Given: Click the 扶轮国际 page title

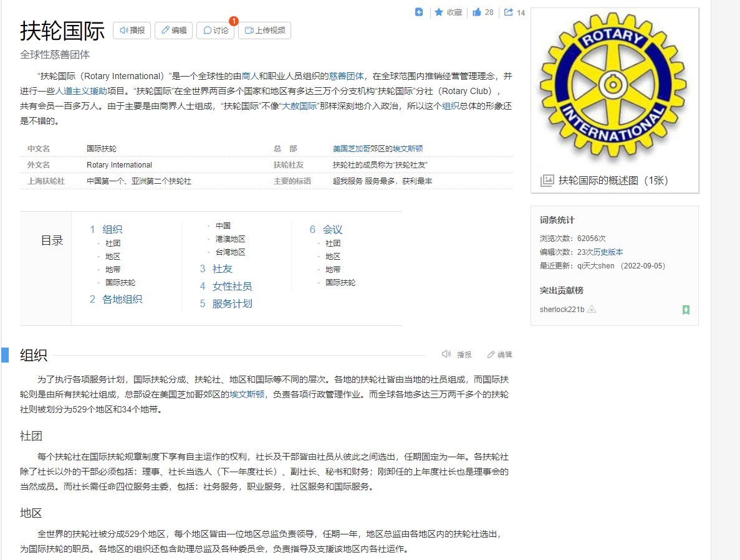Looking at the screenshot, I should tap(62, 31).
